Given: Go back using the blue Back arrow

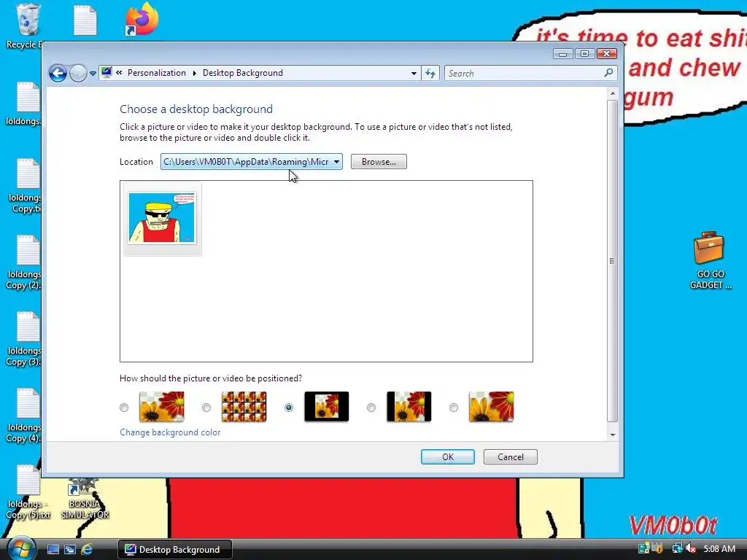Looking at the screenshot, I should click(58, 74).
